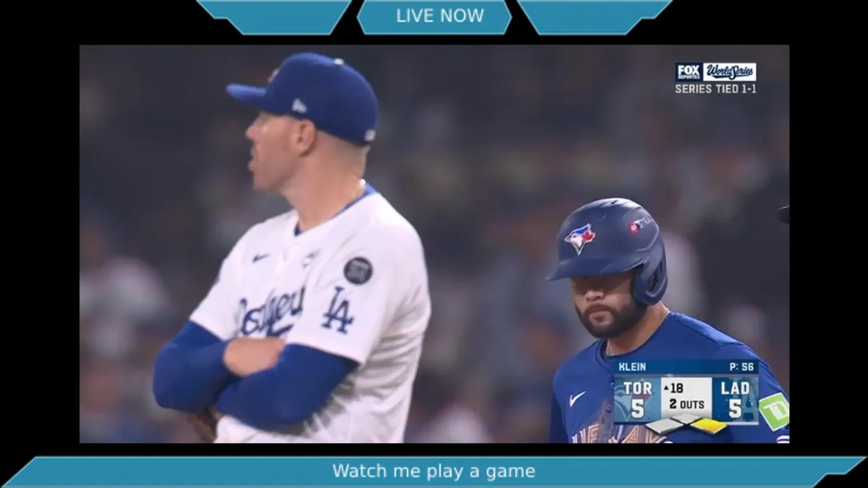Click the P: 56 pitch count

(x=741, y=367)
